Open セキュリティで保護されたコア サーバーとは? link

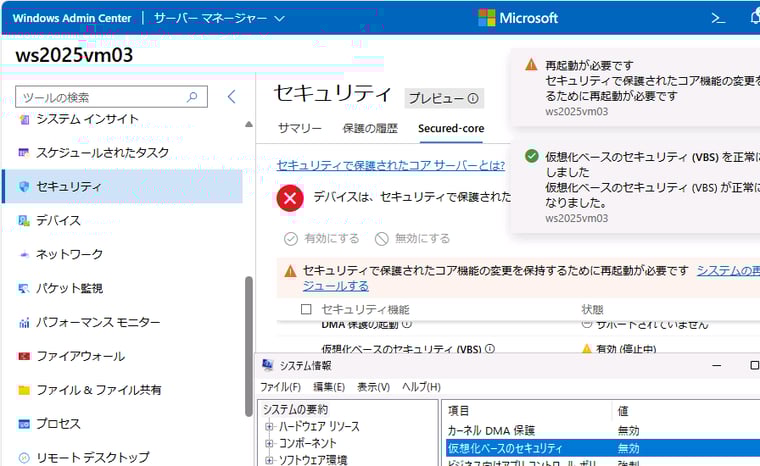point(391,165)
